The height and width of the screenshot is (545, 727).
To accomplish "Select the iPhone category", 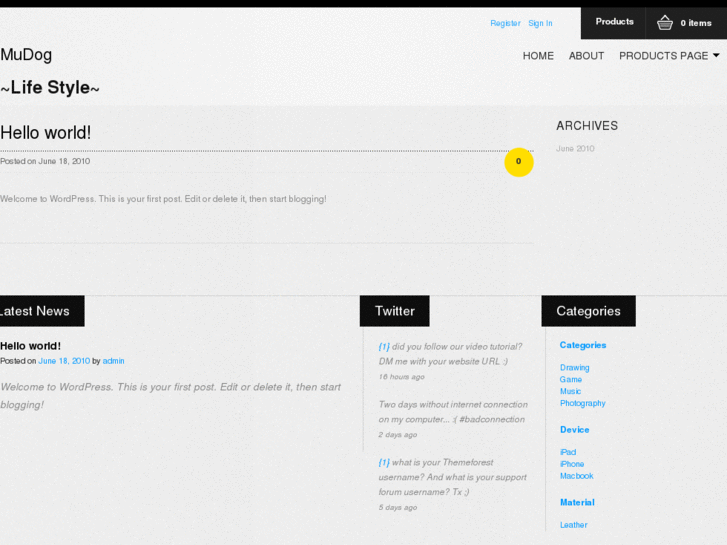I will pos(572,464).
